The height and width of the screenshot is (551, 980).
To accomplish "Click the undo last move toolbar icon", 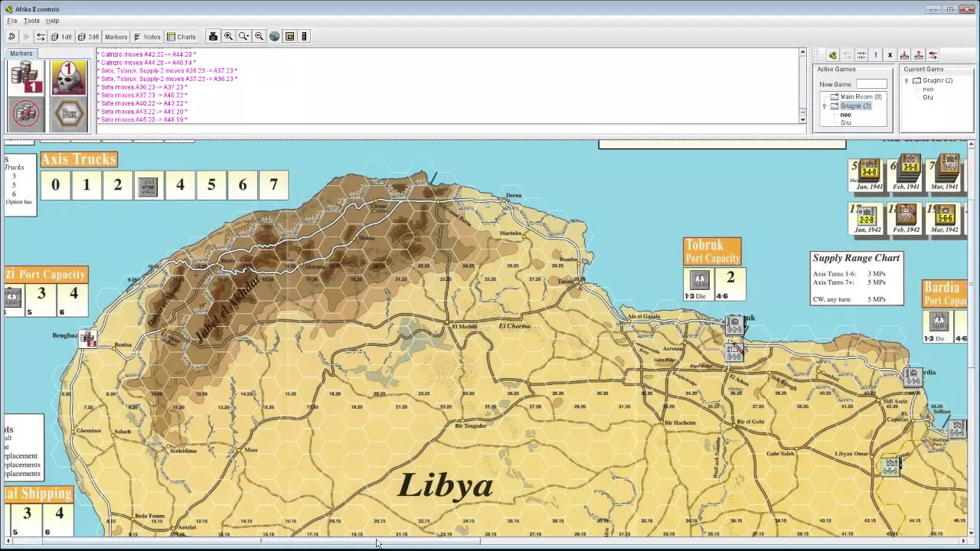I will [11, 37].
